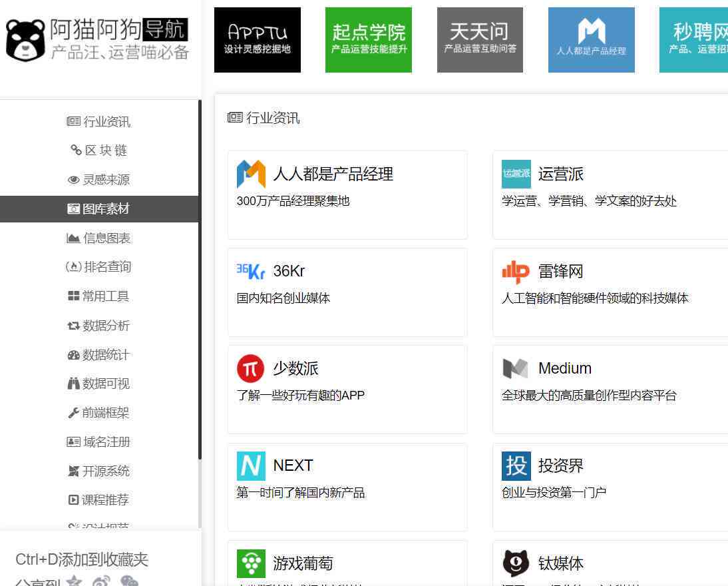Open the AppTu design inspiration banner

tap(258, 40)
